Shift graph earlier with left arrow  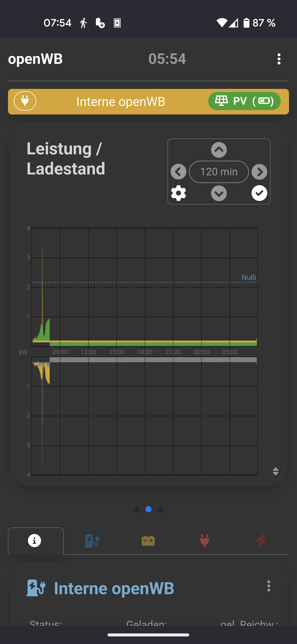[x=178, y=172]
